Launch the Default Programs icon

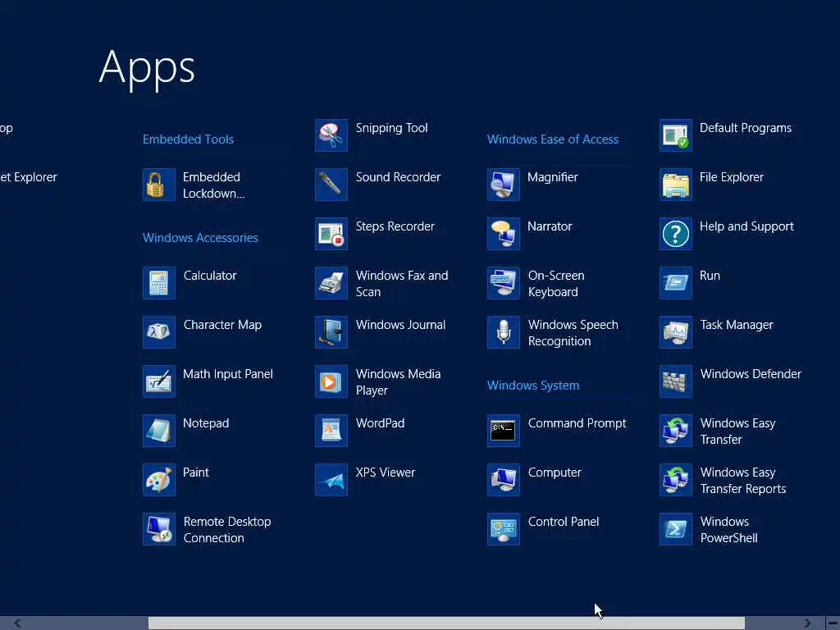point(676,135)
